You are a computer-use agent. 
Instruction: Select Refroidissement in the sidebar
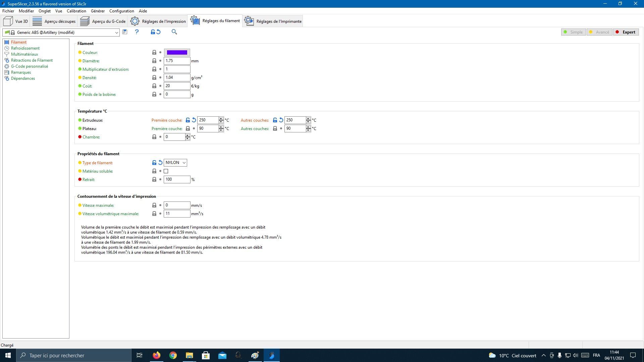tap(25, 48)
